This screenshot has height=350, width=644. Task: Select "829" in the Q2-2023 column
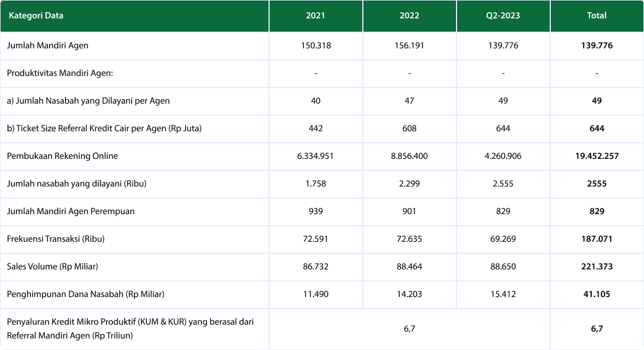503,211
